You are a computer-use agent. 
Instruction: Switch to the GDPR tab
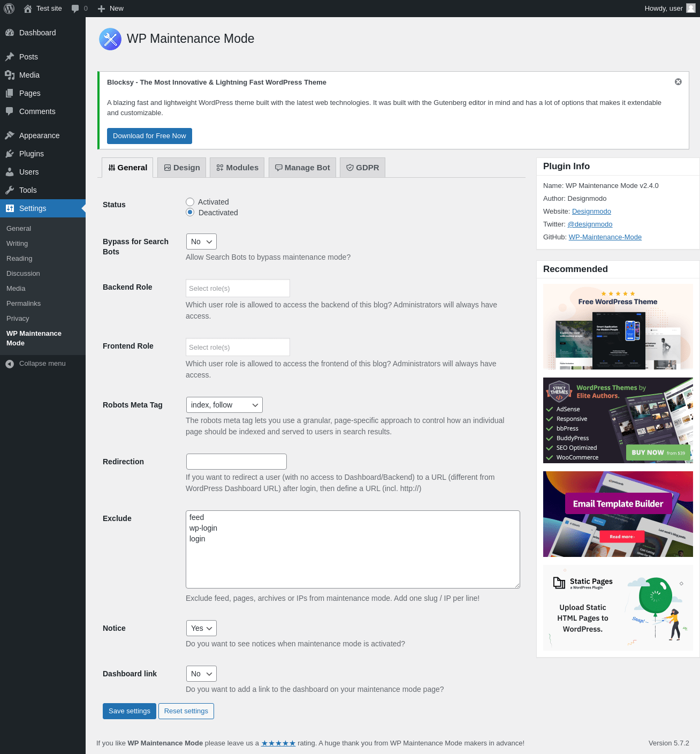click(362, 168)
